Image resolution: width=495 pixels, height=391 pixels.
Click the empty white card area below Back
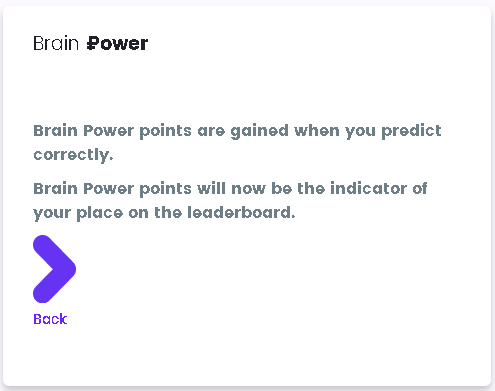point(247,357)
